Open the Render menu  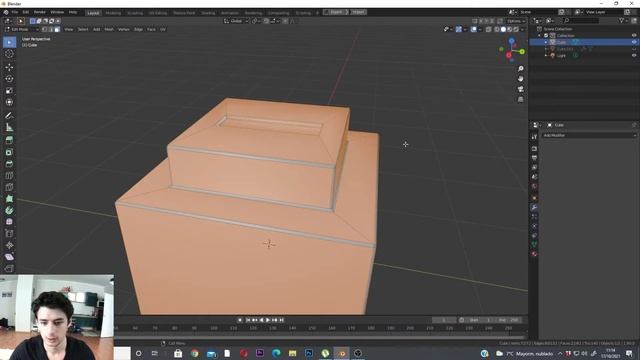(x=40, y=12)
